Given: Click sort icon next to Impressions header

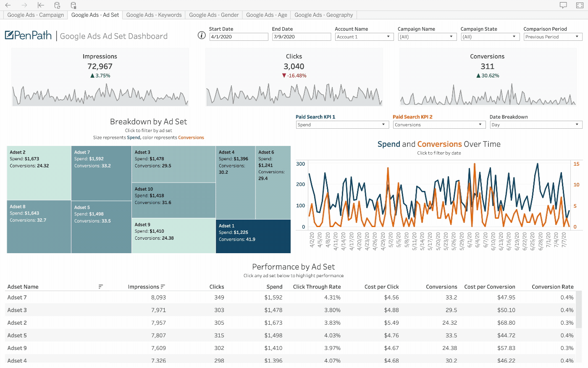Looking at the screenshot, I should pos(163,286).
